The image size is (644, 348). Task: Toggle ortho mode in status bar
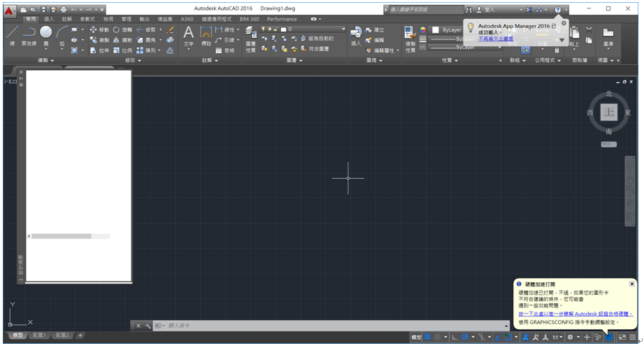click(455, 337)
